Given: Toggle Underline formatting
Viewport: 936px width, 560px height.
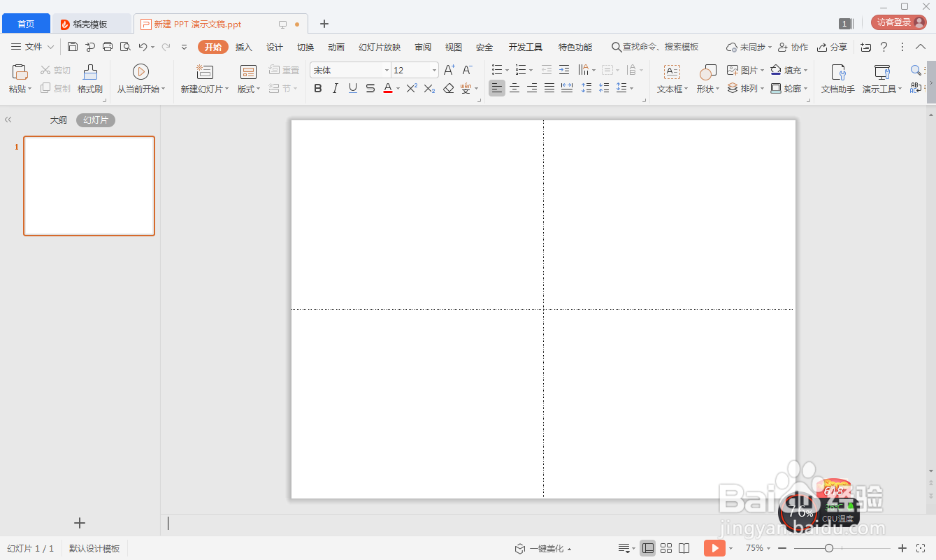Looking at the screenshot, I should pyautogui.click(x=353, y=88).
